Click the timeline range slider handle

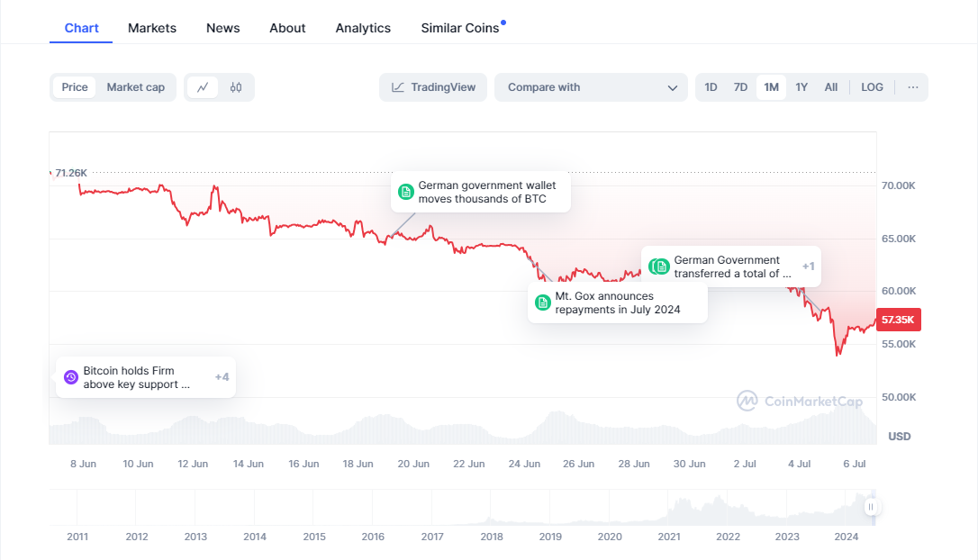coord(871,507)
